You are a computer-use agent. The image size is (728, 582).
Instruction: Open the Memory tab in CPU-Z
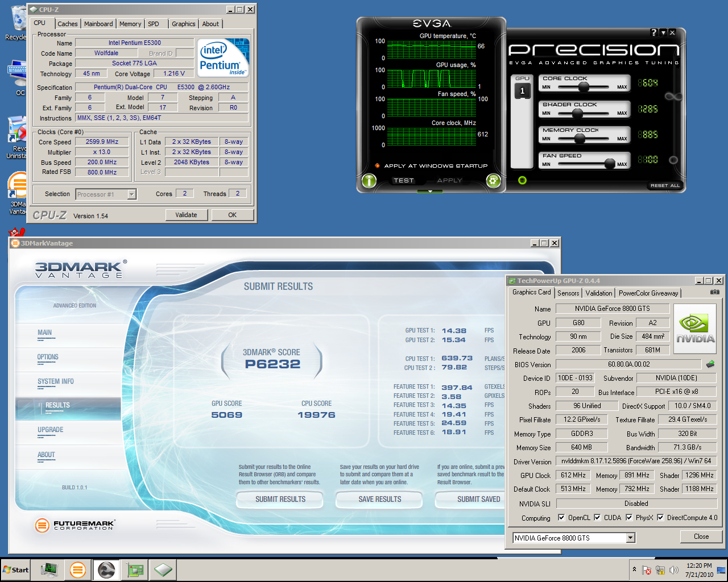[x=130, y=24]
